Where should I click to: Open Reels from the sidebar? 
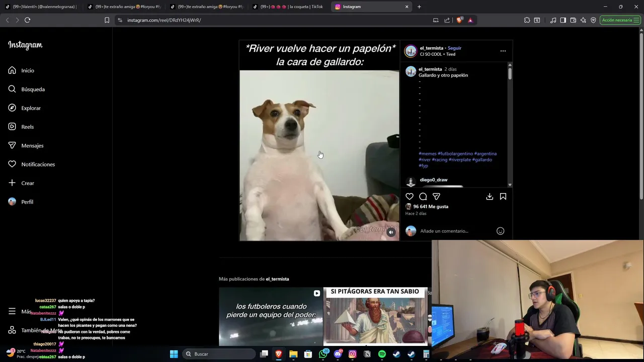(21, 127)
